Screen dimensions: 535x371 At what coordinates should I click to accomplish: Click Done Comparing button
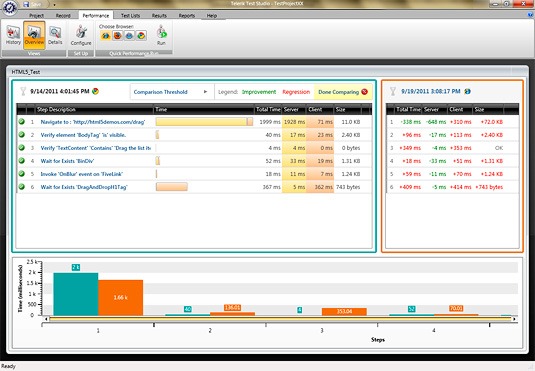(343, 92)
